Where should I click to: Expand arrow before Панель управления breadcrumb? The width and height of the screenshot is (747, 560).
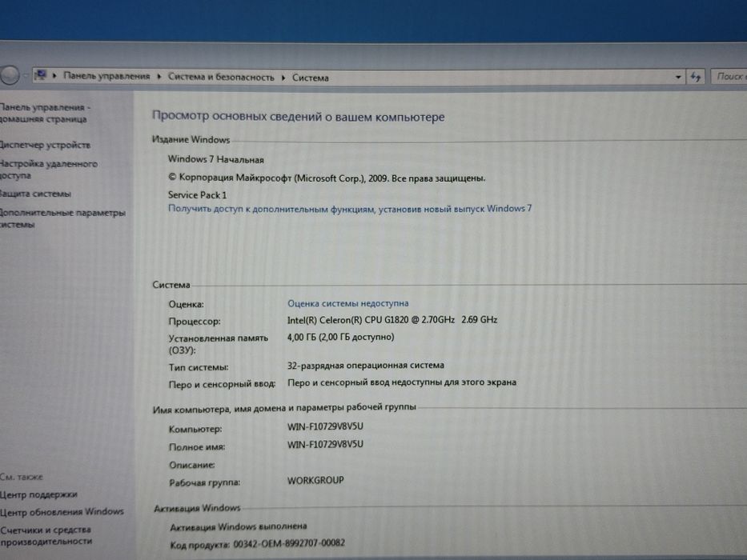click(54, 76)
